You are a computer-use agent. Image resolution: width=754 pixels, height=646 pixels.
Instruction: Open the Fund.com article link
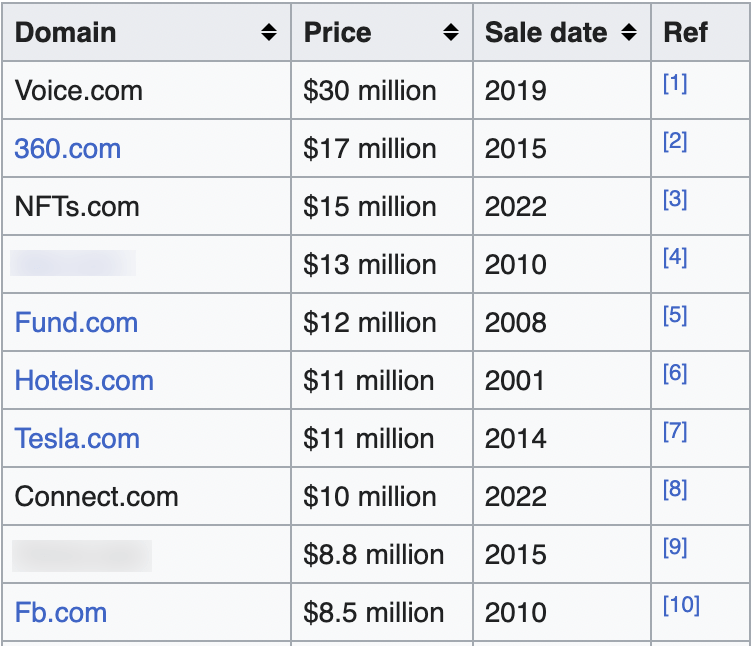coord(76,323)
